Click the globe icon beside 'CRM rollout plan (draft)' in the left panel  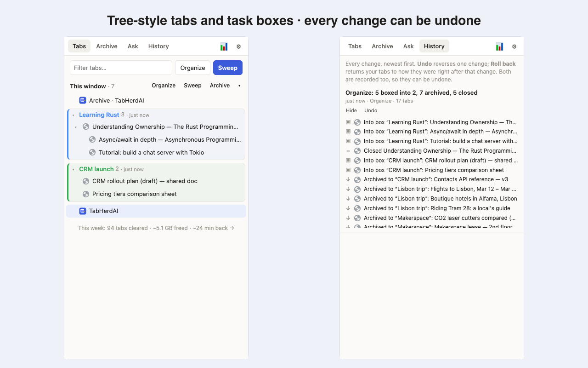pyautogui.click(x=86, y=181)
